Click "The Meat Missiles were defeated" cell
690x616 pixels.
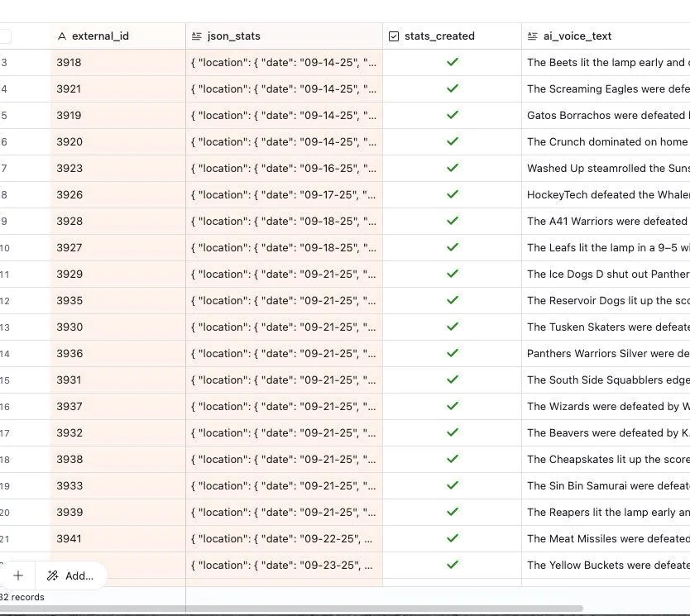[606, 538]
